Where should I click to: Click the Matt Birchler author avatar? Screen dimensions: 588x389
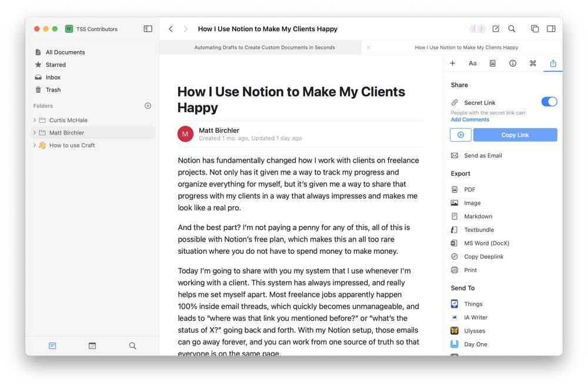(x=185, y=134)
